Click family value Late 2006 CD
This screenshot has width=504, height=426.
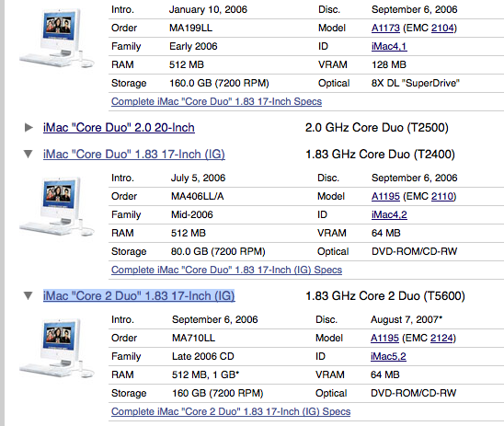tap(203, 357)
